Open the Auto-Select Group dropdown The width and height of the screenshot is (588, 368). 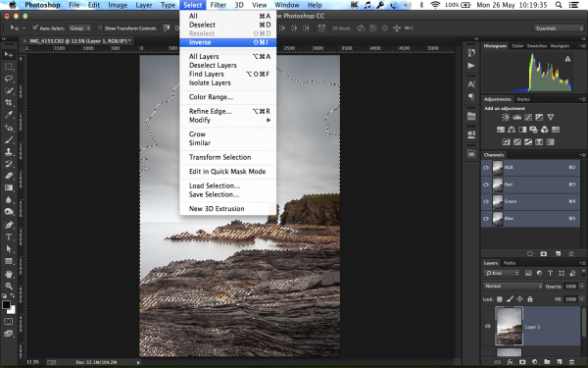[x=79, y=28]
